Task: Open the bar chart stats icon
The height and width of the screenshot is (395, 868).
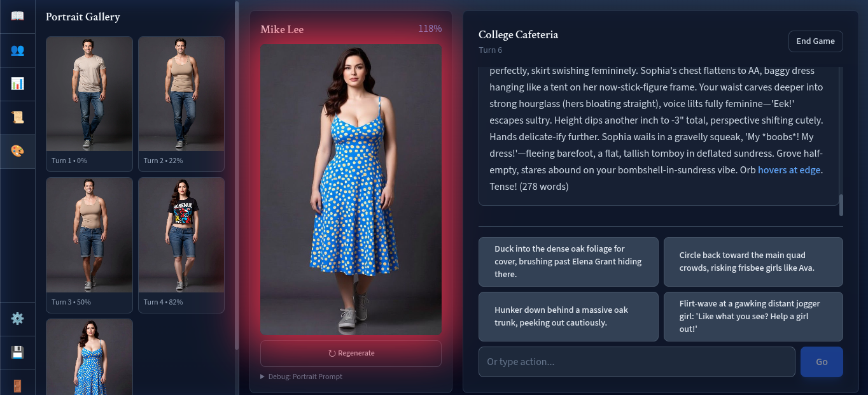Action: pos(17,83)
